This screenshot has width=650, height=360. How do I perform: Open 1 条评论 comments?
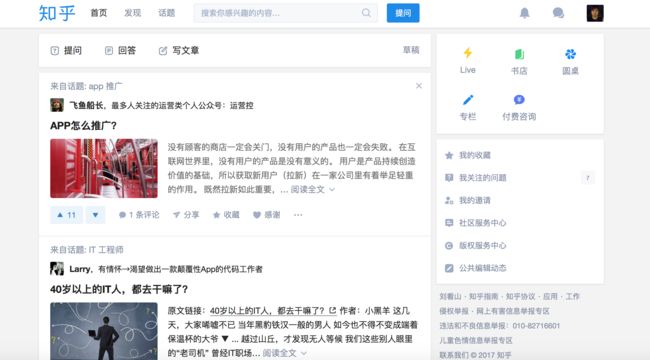[x=139, y=215]
